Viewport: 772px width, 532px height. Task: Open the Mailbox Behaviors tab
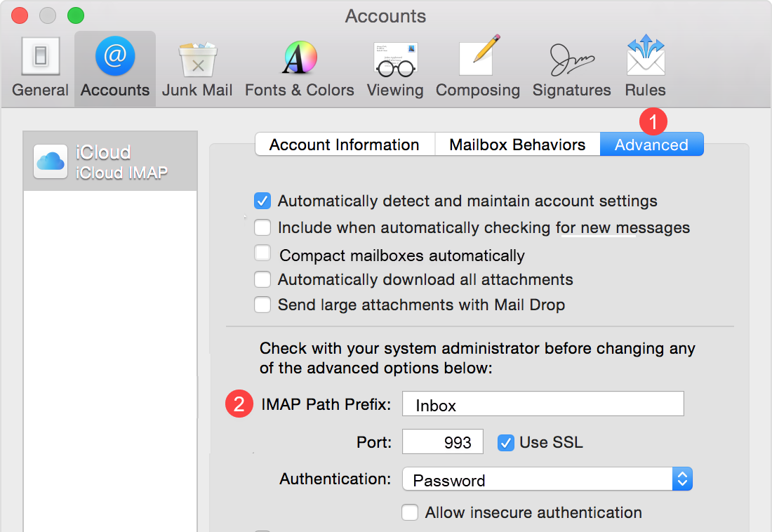pos(517,144)
